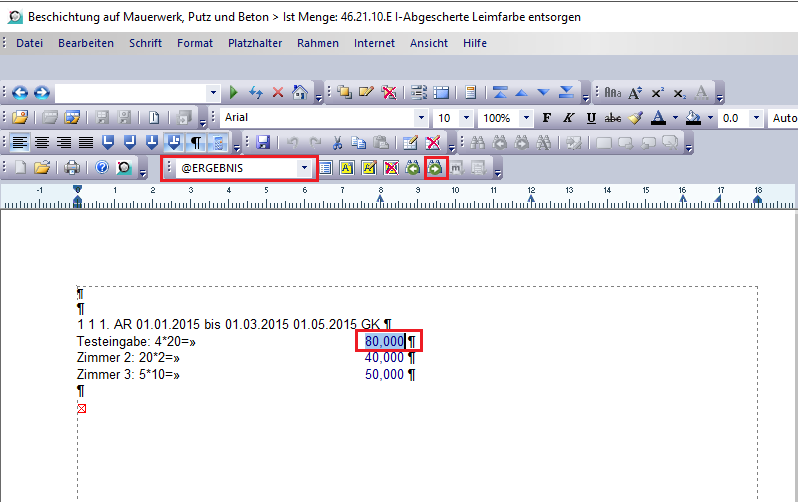The height and width of the screenshot is (502, 798).
Task: Open the 100% zoom dropdown
Action: pyautogui.click(x=526, y=118)
